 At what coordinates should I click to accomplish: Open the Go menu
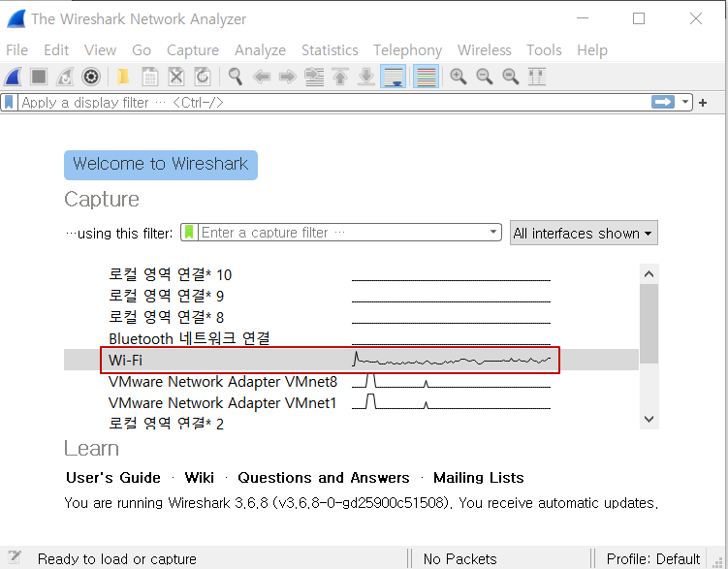[x=142, y=50]
